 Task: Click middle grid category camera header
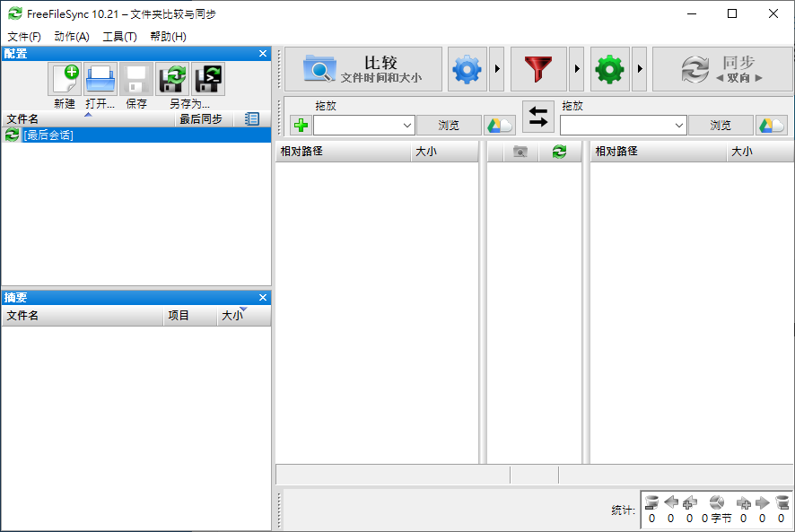click(520, 151)
